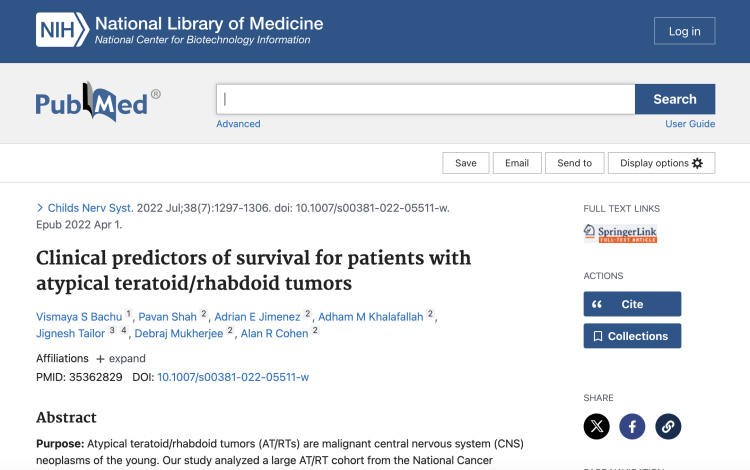750x470 pixels.
Task: Open the PubMed logo home link
Action: pyautogui.click(x=92, y=102)
